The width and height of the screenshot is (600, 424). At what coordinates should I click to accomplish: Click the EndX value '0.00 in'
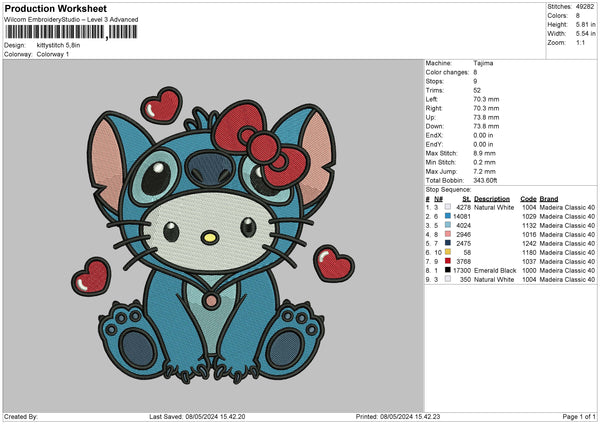pos(483,135)
